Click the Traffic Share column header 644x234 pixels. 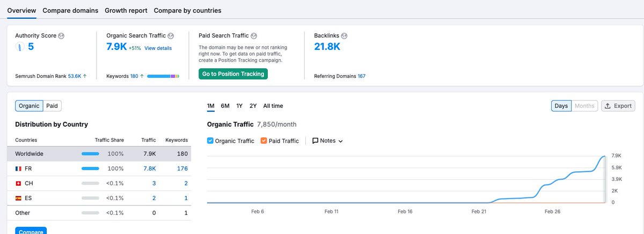tap(109, 140)
